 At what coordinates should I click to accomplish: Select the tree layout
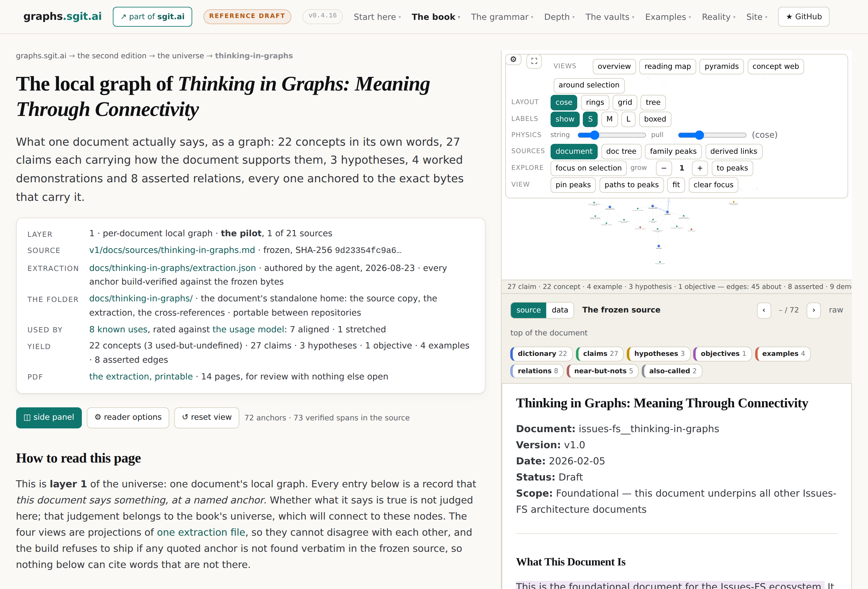653,102
